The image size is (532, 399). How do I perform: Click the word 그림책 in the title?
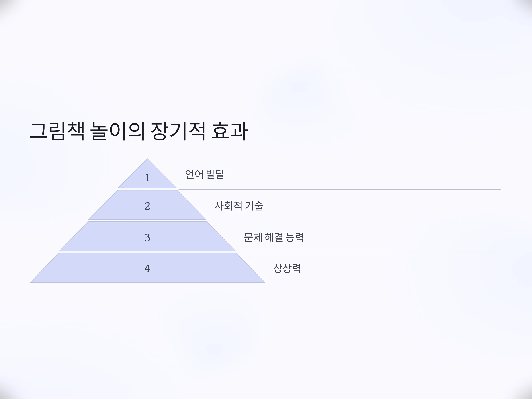coord(57,131)
